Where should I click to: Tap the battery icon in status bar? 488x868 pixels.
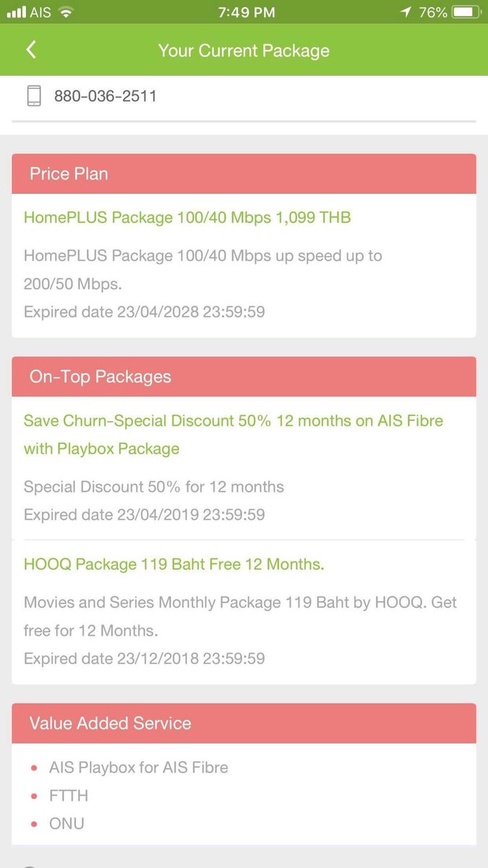(x=466, y=12)
